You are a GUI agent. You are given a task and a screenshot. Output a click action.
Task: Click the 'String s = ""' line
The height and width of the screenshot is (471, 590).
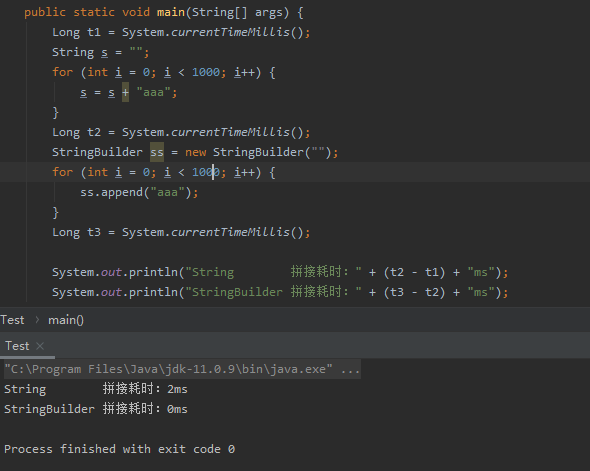pos(100,52)
